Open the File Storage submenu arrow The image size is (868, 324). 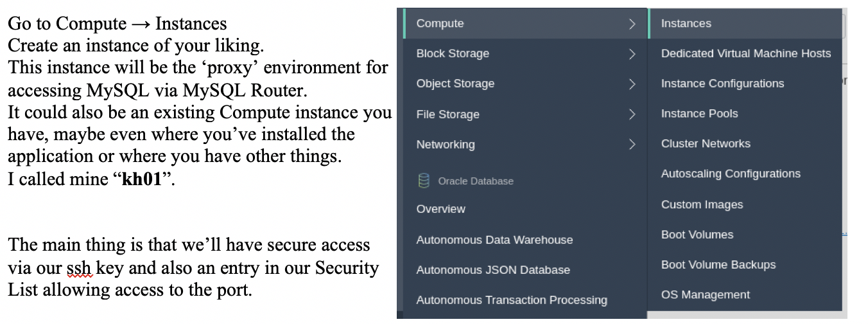(x=632, y=114)
